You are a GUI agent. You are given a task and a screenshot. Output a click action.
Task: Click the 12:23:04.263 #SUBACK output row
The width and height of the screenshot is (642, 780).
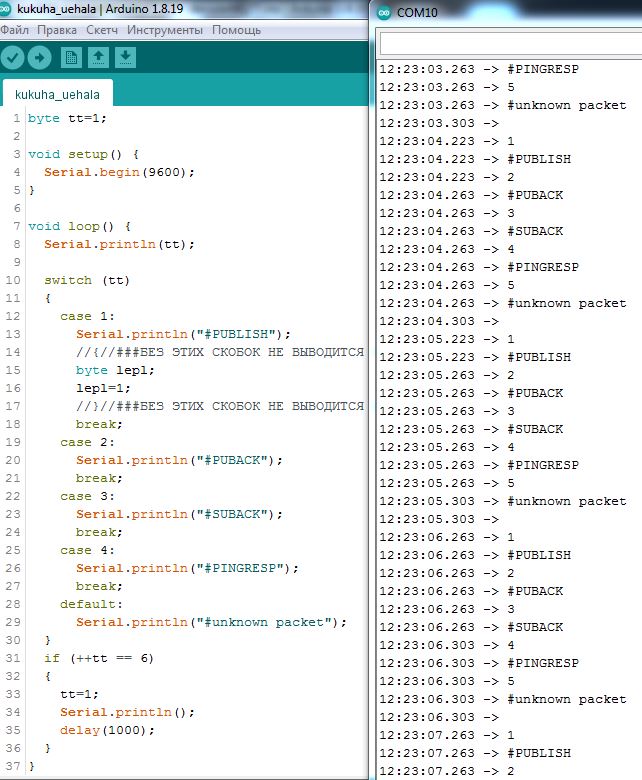tap(471, 231)
